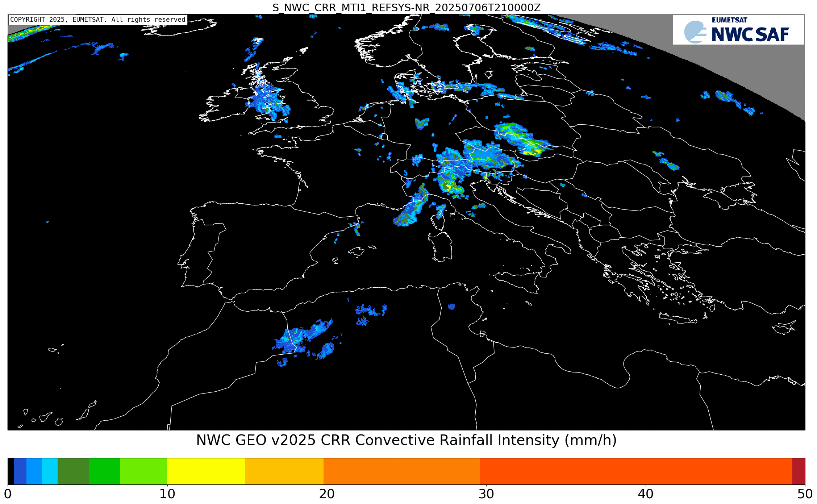
Task: Select the medium blue colorbar segment
Action: tap(34, 471)
